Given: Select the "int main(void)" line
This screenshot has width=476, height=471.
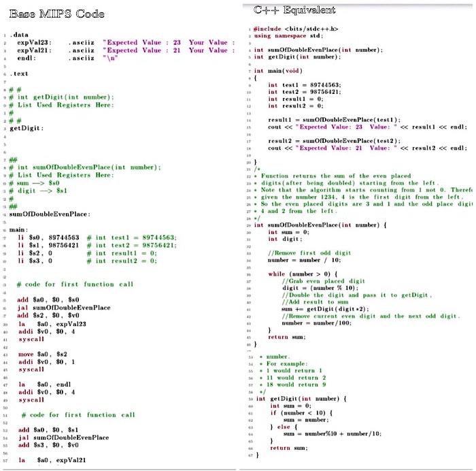Looking at the screenshot, I should (278, 71).
